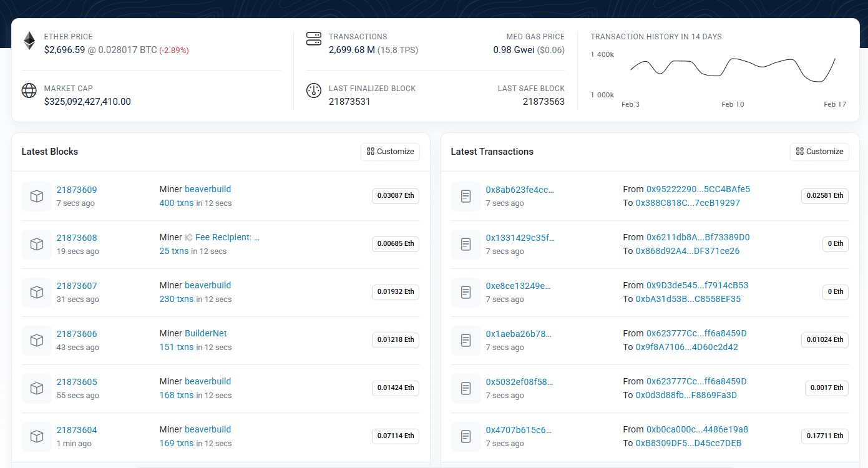Open transaction 0x1aeba26b78
The height and width of the screenshot is (468, 868).
pos(519,334)
